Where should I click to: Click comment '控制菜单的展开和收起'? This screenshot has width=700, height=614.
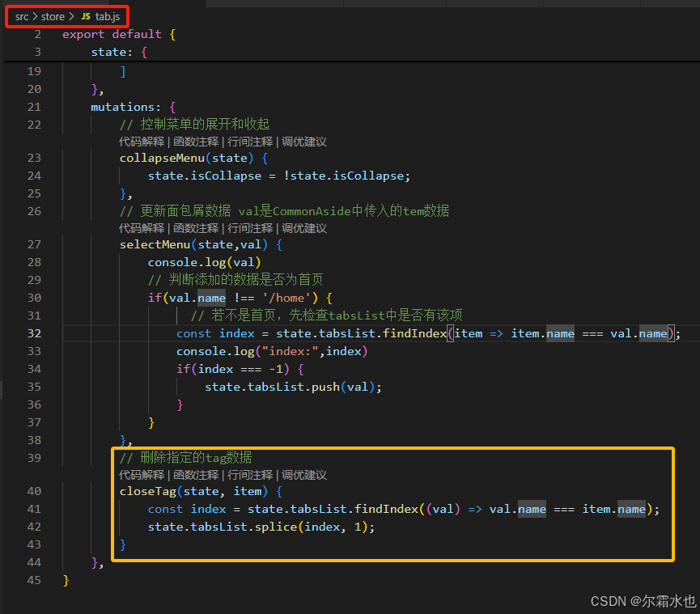(x=205, y=124)
